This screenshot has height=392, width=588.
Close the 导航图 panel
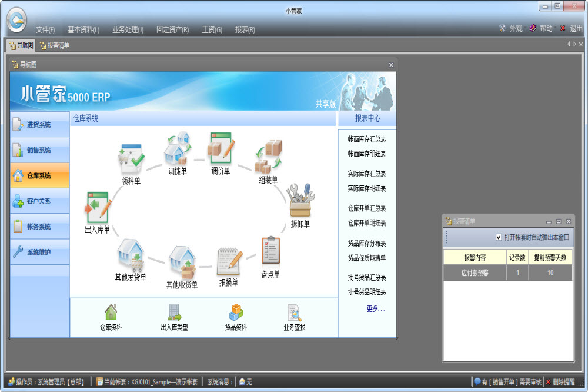391,65
